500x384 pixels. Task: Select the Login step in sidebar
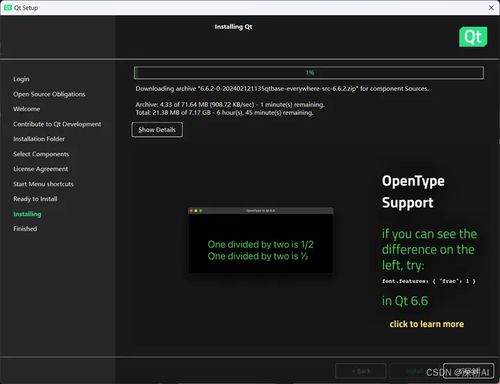[21, 79]
